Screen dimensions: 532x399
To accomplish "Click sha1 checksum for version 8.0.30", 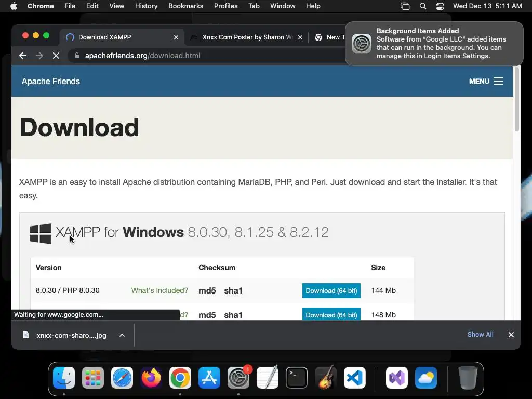I will coord(233,291).
